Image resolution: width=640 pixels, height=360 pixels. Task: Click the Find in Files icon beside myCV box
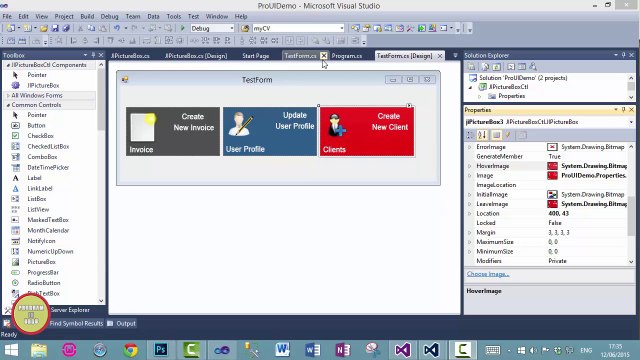point(245,28)
